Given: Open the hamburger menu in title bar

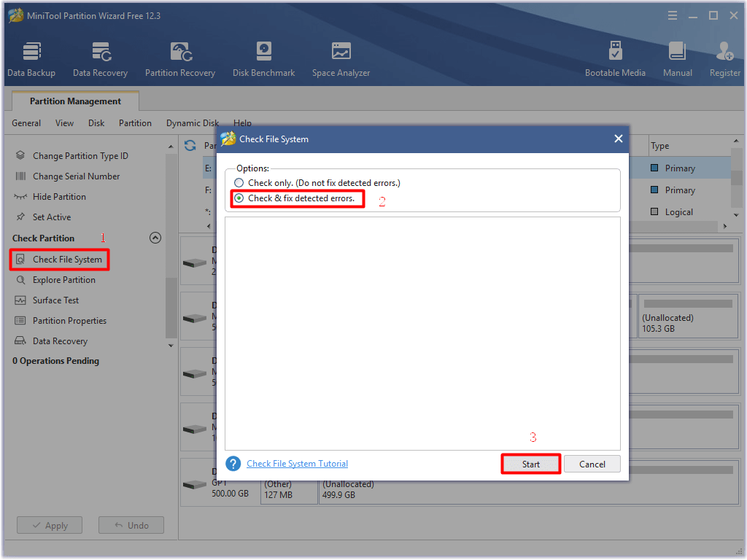Looking at the screenshot, I should (x=672, y=16).
